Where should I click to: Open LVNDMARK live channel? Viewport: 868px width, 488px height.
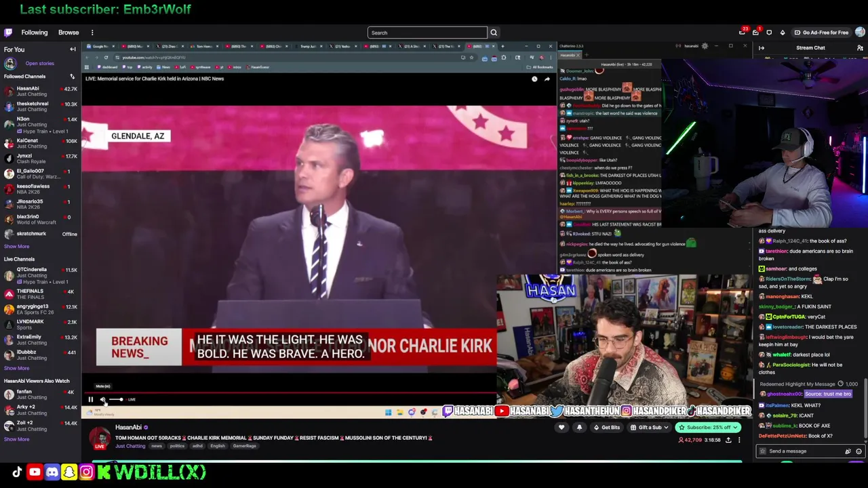click(41, 324)
